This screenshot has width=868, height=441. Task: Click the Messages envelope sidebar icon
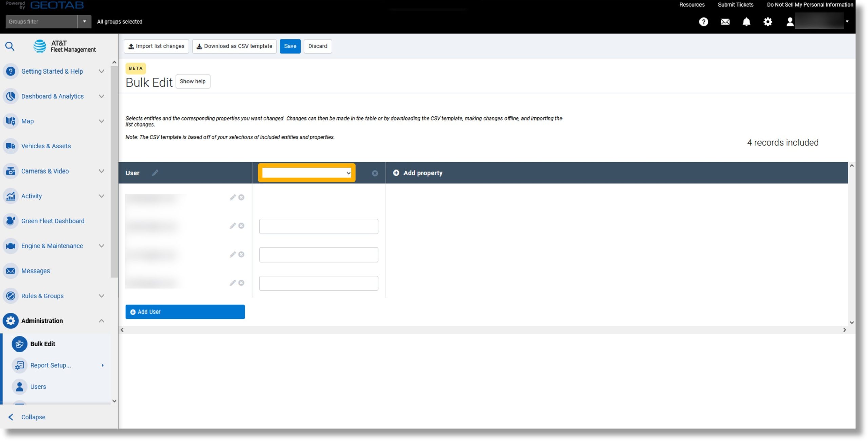tap(11, 271)
